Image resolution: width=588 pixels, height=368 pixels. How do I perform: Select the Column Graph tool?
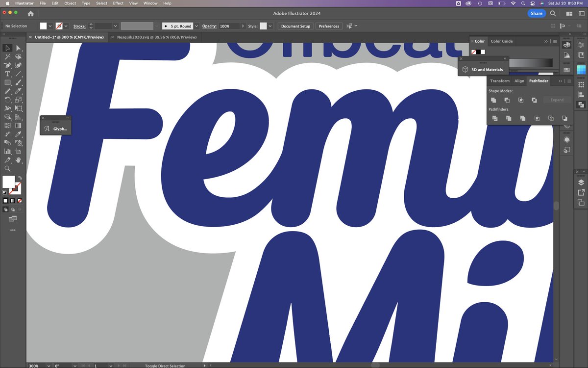(7, 151)
